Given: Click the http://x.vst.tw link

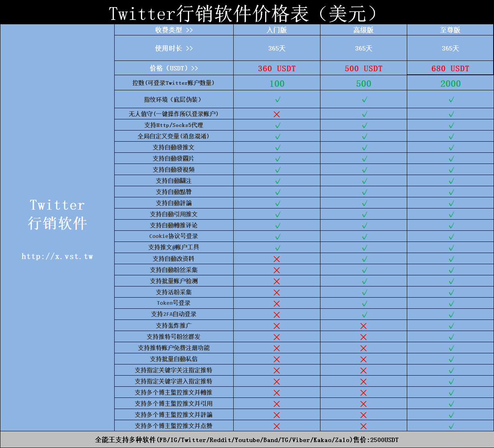Looking at the screenshot, I should pos(57,257).
